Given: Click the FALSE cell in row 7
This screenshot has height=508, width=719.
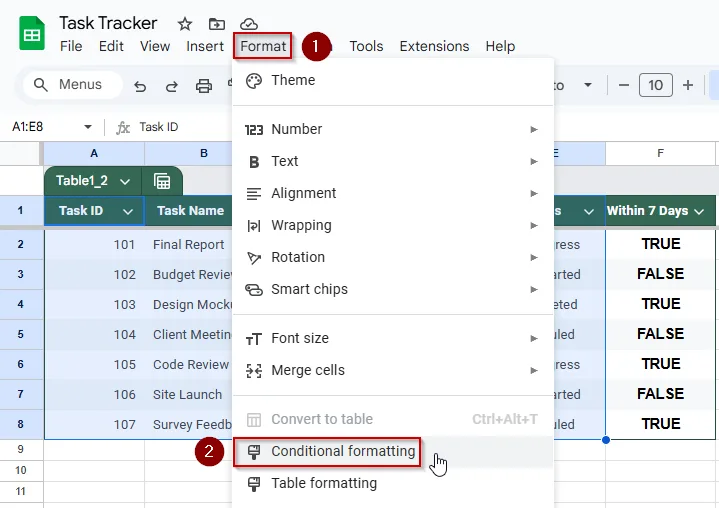Looking at the screenshot, I should pos(660,394).
